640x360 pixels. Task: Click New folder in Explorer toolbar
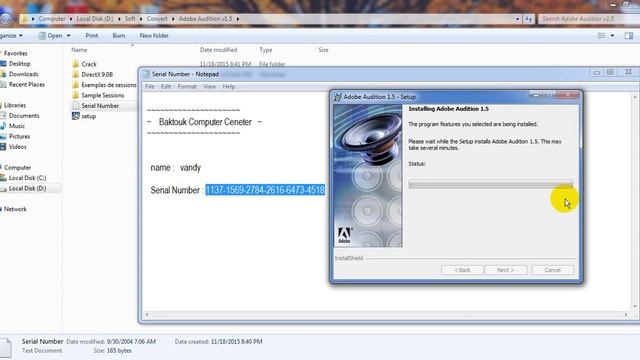click(154, 36)
